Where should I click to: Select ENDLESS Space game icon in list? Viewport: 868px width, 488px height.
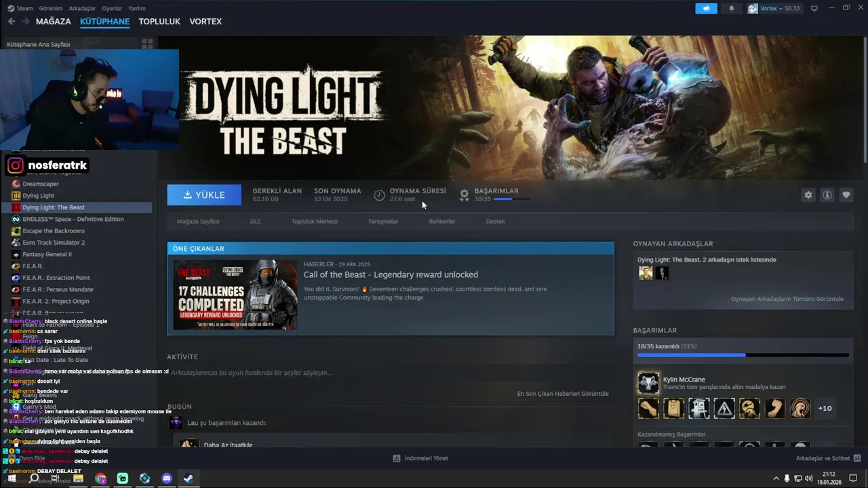16,219
